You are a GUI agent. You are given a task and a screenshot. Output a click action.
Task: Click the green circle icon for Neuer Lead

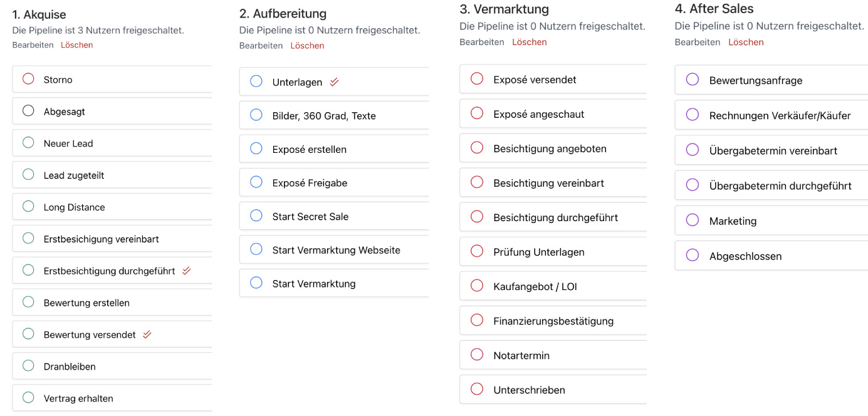pyautogui.click(x=28, y=143)
